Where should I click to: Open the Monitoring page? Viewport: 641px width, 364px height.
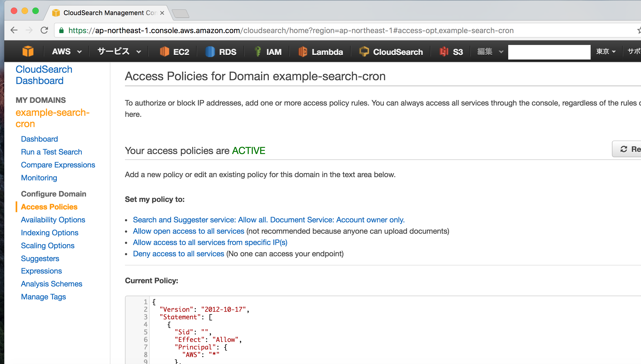pos(39,178)
